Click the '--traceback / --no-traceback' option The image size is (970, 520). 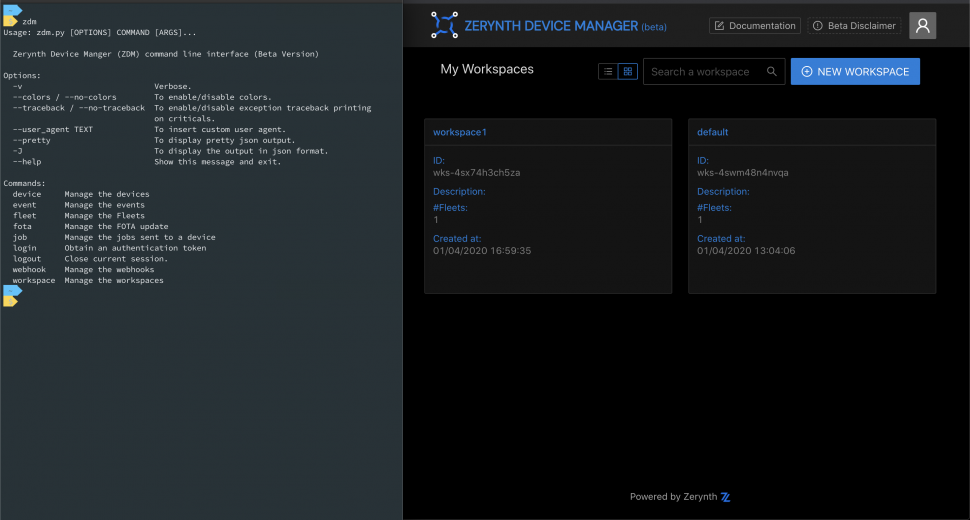[79, 108]
